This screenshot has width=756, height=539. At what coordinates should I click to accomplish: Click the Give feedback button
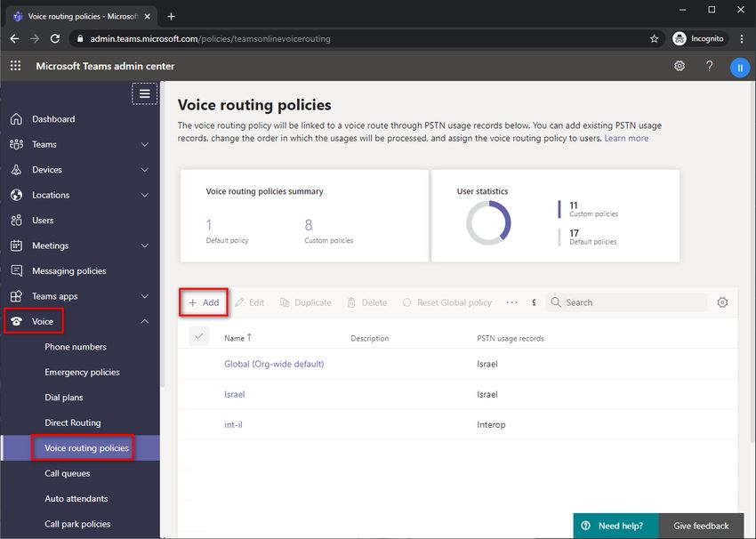click(701, 526)
